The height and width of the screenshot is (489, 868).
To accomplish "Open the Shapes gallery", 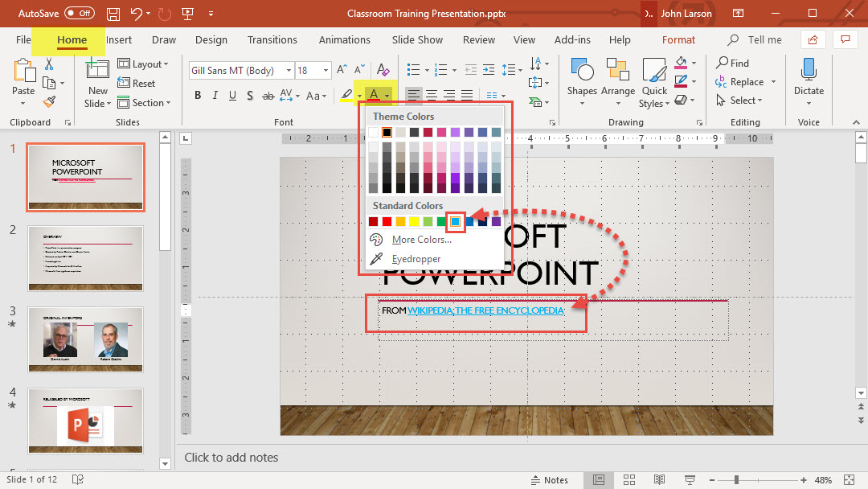I will (581, 78).
